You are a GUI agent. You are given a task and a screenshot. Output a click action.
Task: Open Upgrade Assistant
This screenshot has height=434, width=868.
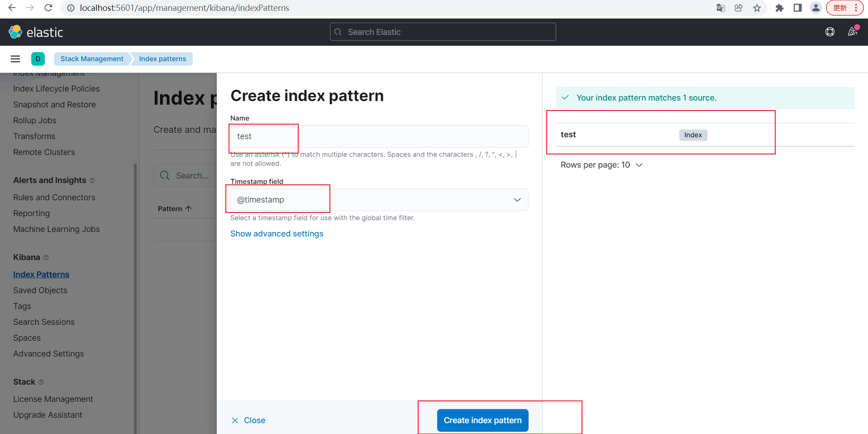[x=48, y=415]
